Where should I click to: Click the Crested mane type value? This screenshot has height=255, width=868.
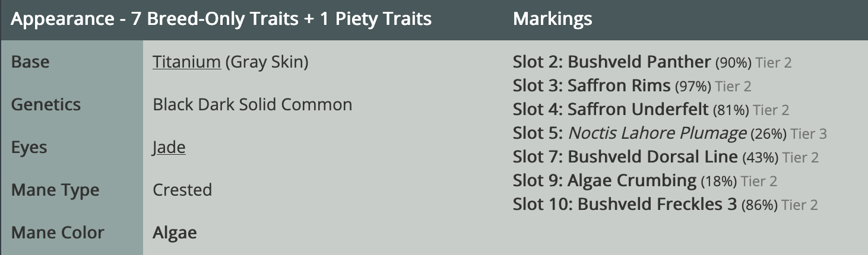[182, 190]
